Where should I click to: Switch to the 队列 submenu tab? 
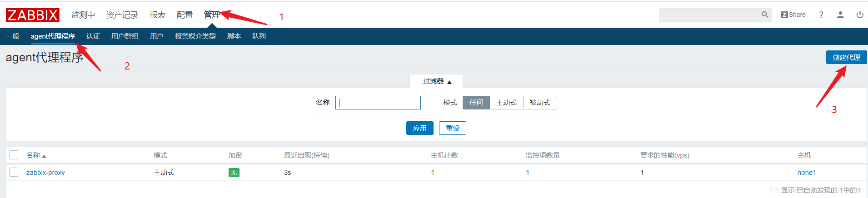point(259,36)
